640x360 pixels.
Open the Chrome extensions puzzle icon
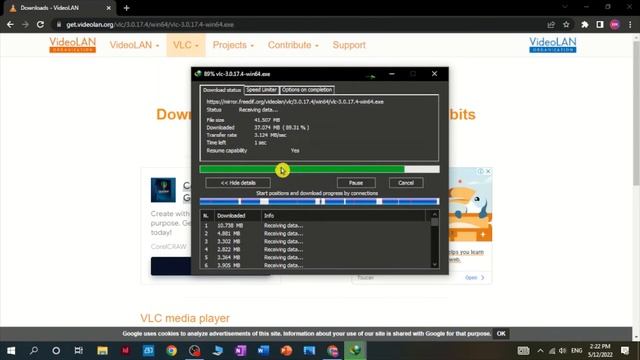pyautogui.click(x=584, y=24)
